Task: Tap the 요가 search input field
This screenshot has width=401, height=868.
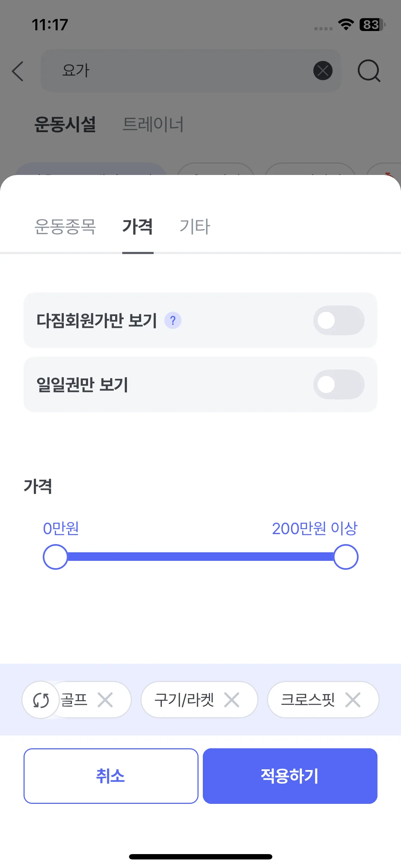Action: pos(178,71)
